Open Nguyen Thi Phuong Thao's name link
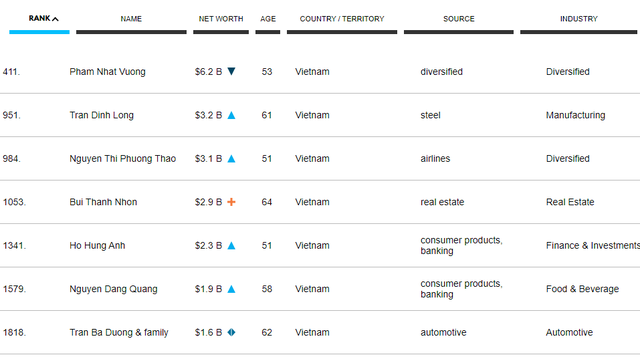 (122, 158)
